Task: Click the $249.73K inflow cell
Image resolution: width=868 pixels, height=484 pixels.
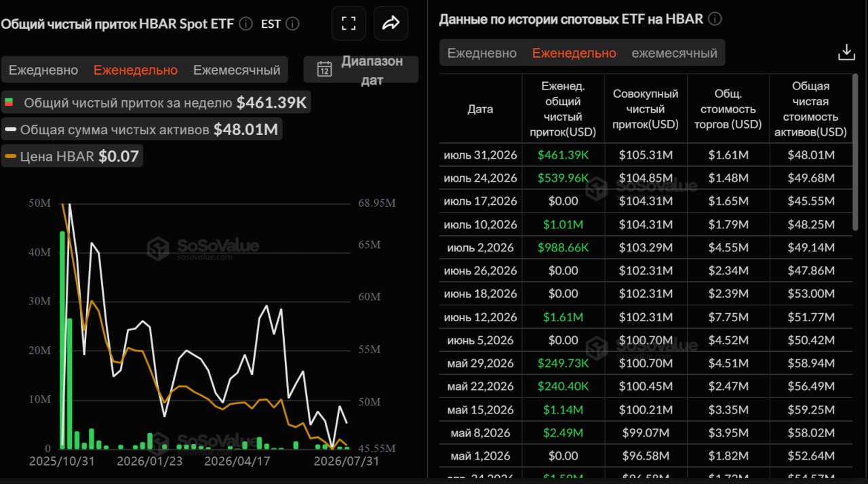Action: [563, 363]
